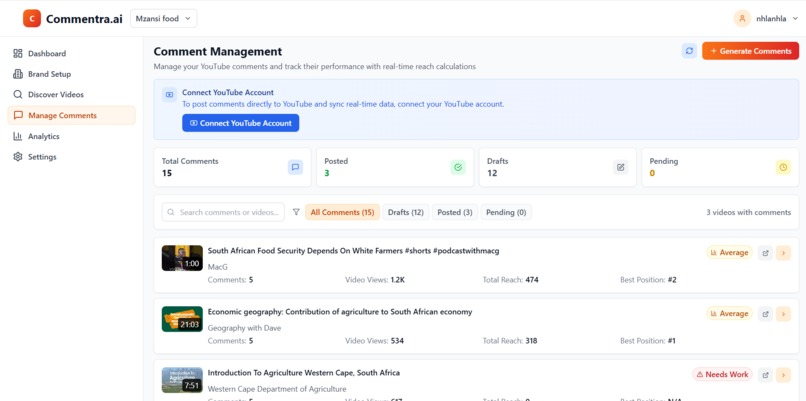Screen dimensions: 806x401
Task: Expand the Economic geography row chevron
Action: [x=783, y=314]
